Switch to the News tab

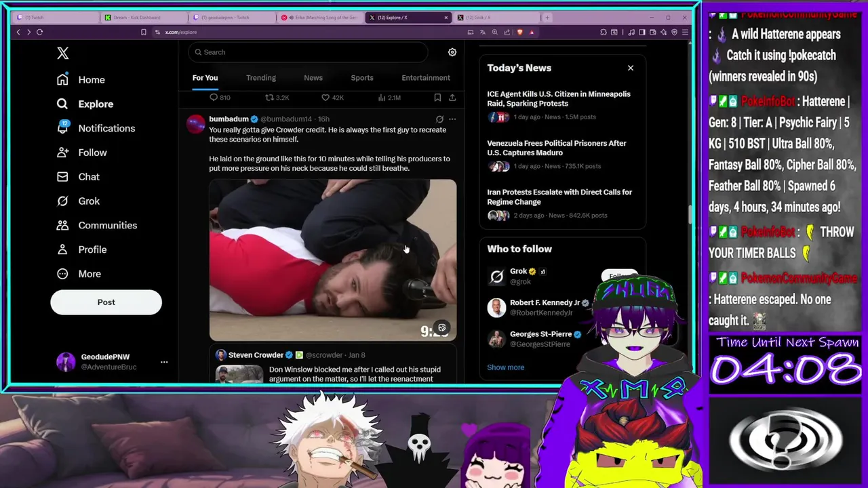point(313,78)
